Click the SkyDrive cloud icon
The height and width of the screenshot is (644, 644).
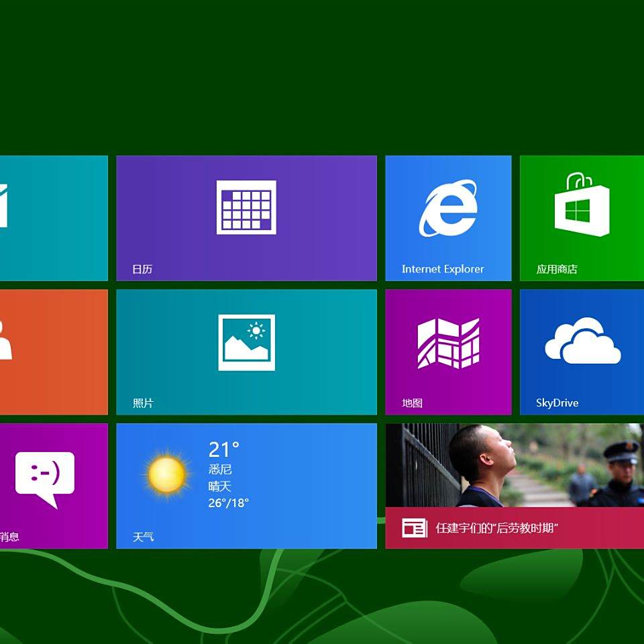pyautogui.click(x=582, y=341)
